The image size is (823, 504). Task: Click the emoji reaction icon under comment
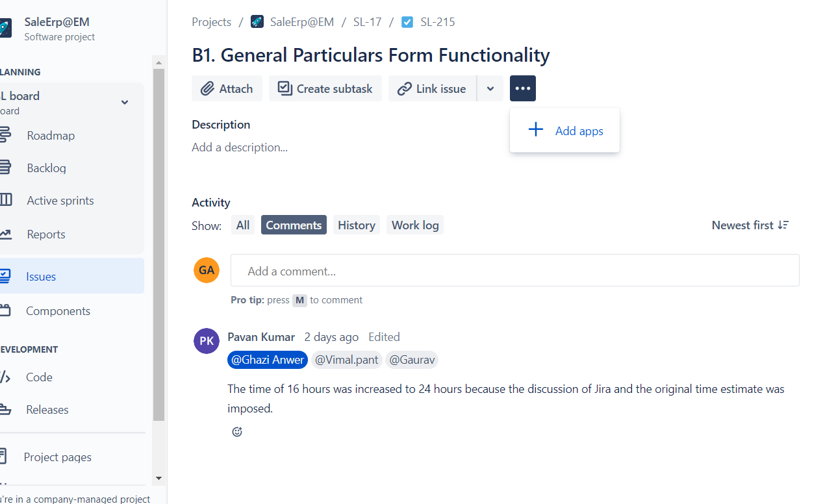point(237,432)
